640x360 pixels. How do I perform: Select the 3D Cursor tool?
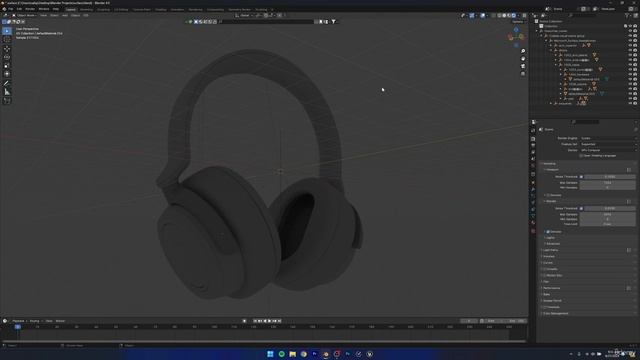[x=7, y=40]
